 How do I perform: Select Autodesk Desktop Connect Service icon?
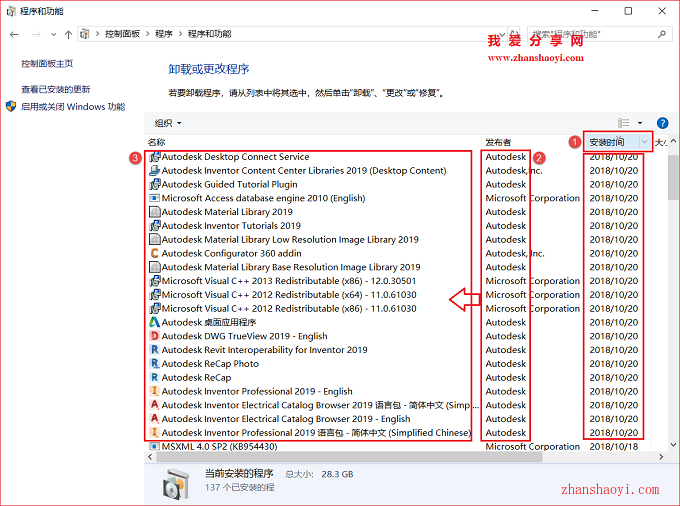pyautogui.click(x=154, y=157)
